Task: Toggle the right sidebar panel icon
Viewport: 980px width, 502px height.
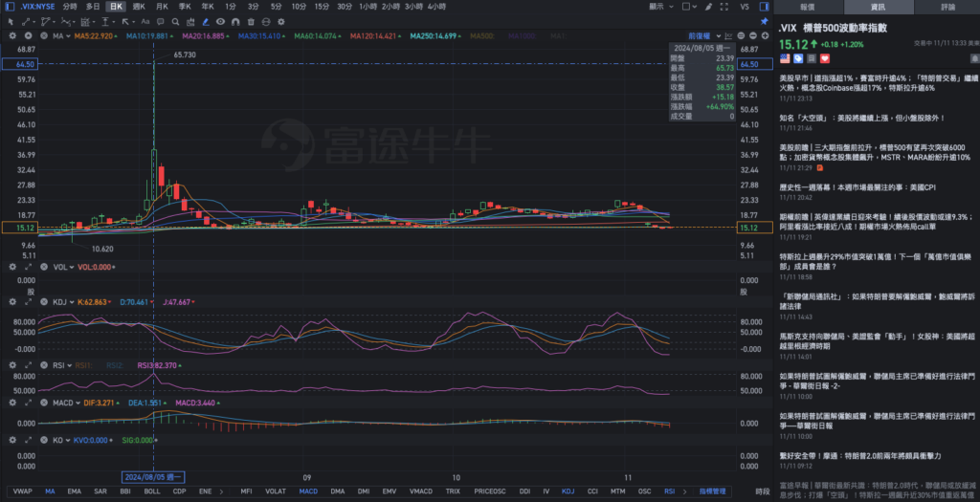Action: (764, 7)
